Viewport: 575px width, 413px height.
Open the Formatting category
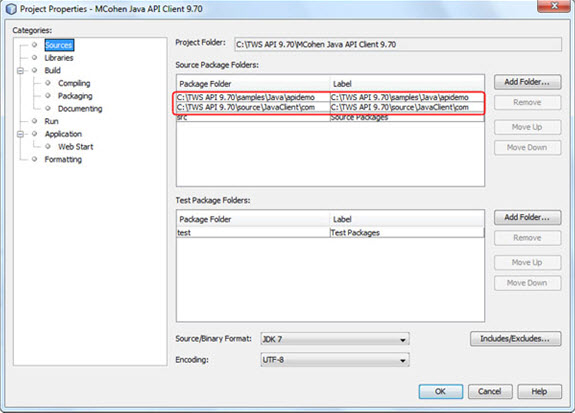(63, 160)
